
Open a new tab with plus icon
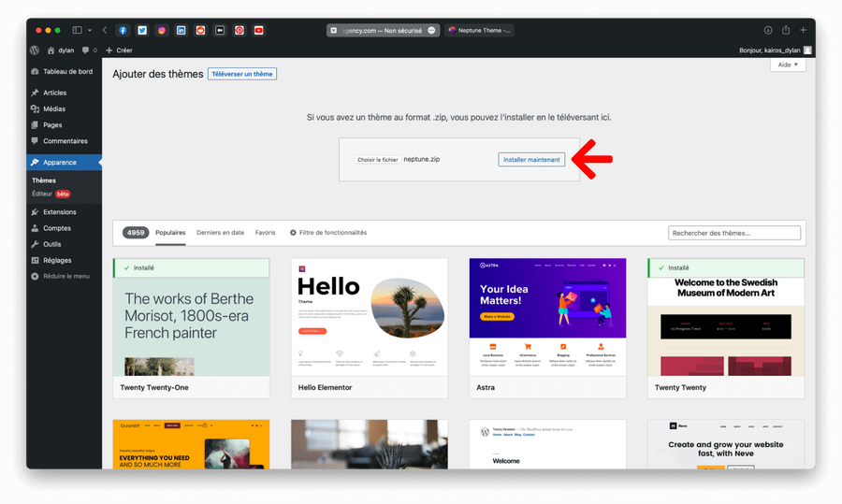coord(803,31)
